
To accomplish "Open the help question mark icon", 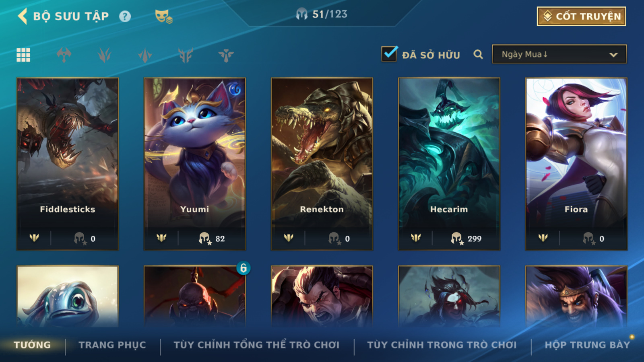I will click(125, 16).
